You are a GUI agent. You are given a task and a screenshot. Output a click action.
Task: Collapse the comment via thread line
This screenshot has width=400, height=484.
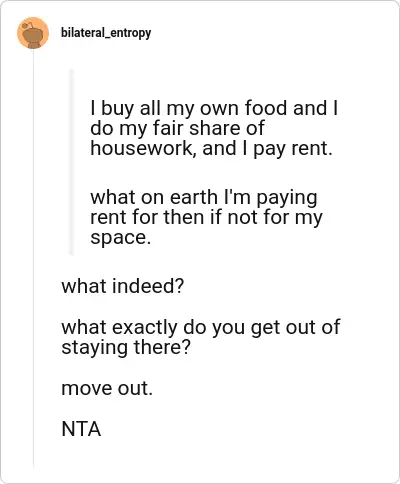(x=33, y=258)
